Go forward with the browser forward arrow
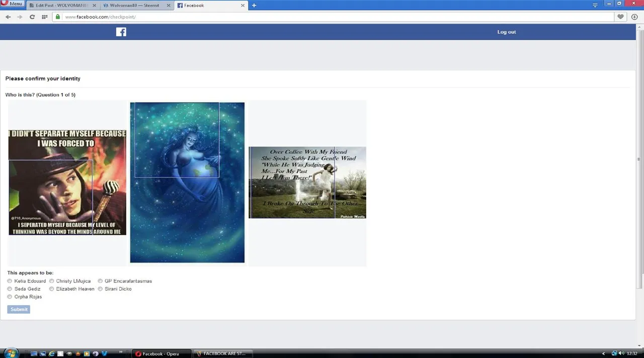This screenshot has height=358, width=644. point(20,17)
